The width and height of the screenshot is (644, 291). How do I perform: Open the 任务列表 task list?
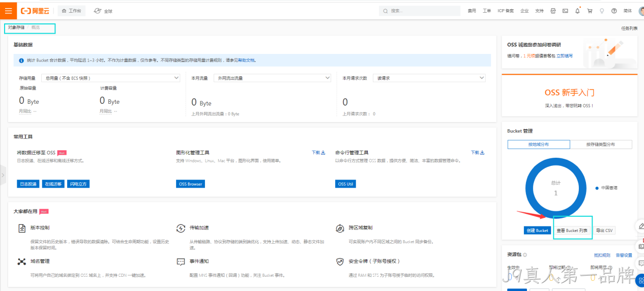point(629,28)
